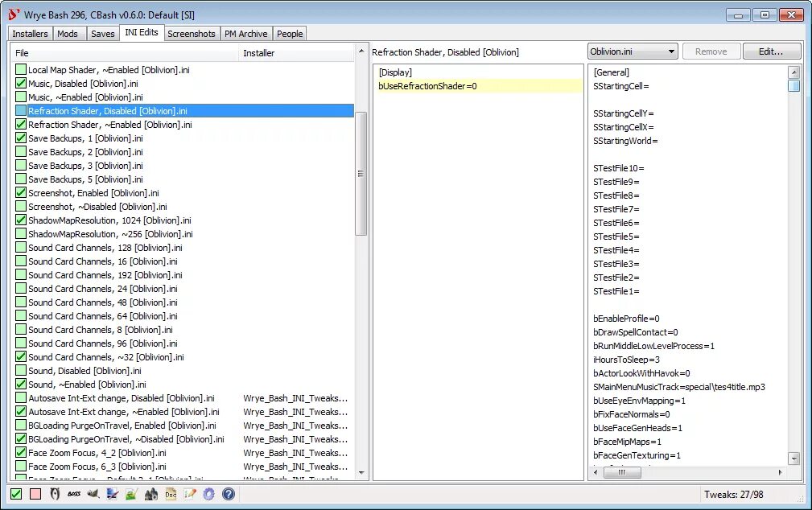Sort by the File column header
The height and width of the screenshot is (510, 812).
point(125,53)
